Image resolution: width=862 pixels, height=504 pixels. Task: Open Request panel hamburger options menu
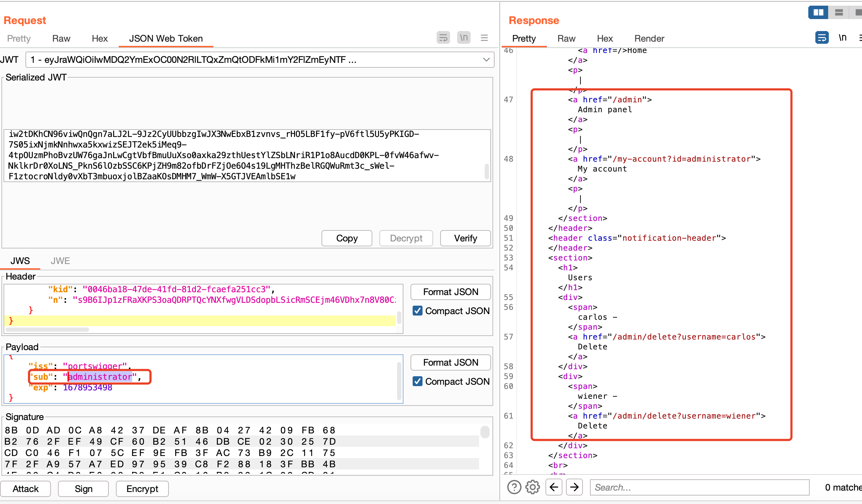(484, 37)
